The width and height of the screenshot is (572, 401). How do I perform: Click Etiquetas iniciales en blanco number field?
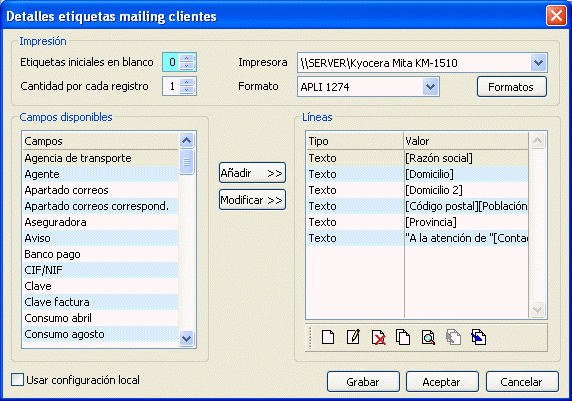tap(171, 62)
